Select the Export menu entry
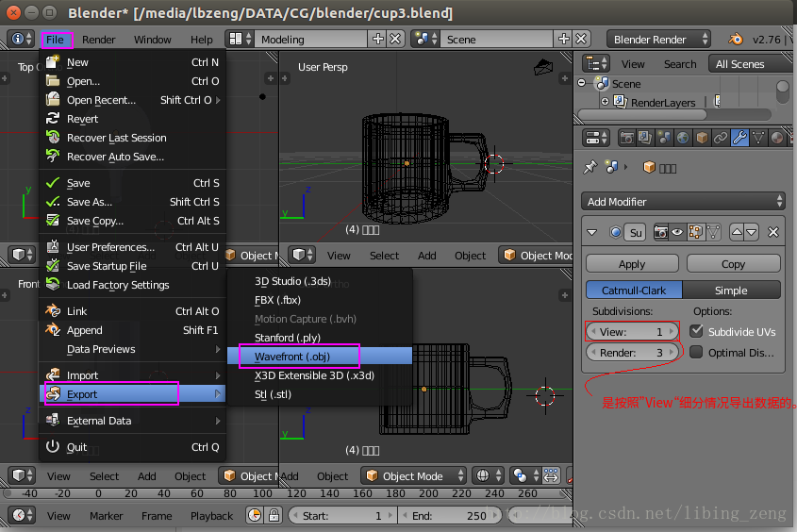This screenshot has width=797, height=532. (132, 394)
